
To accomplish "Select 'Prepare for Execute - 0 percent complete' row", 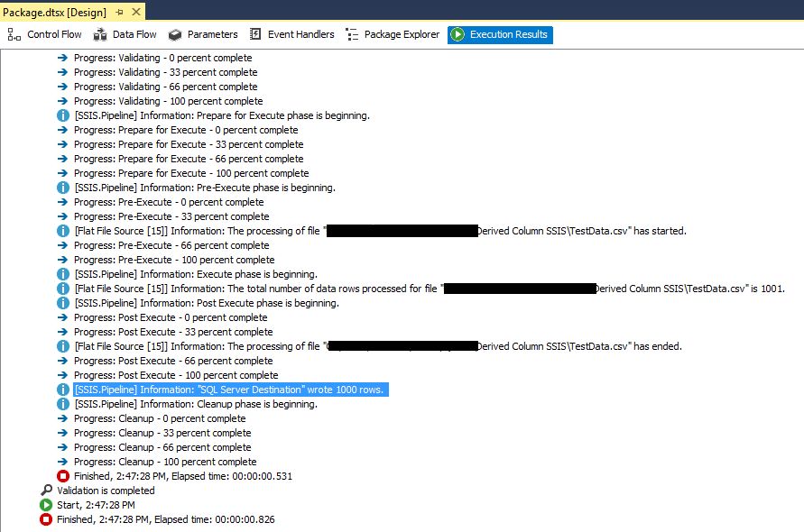I will (x=186, y=130).
